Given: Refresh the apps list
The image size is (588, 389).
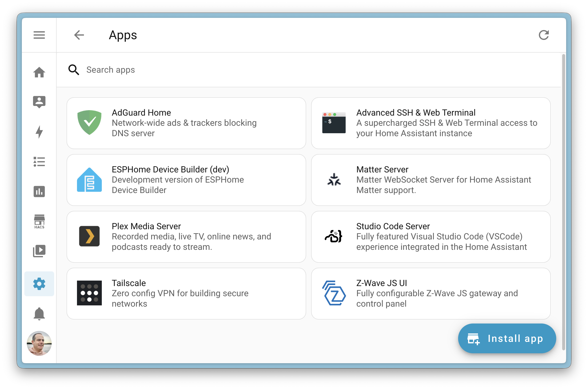Looking at the screenshot, I should click(x=544, y=35).
